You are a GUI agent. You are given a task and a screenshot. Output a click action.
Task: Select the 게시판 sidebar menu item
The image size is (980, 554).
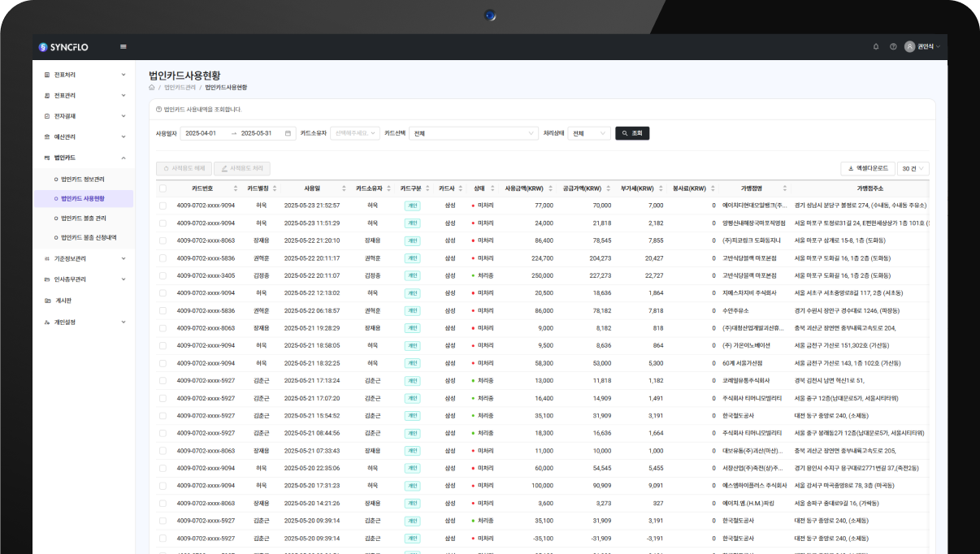click(x=63, y=301)
